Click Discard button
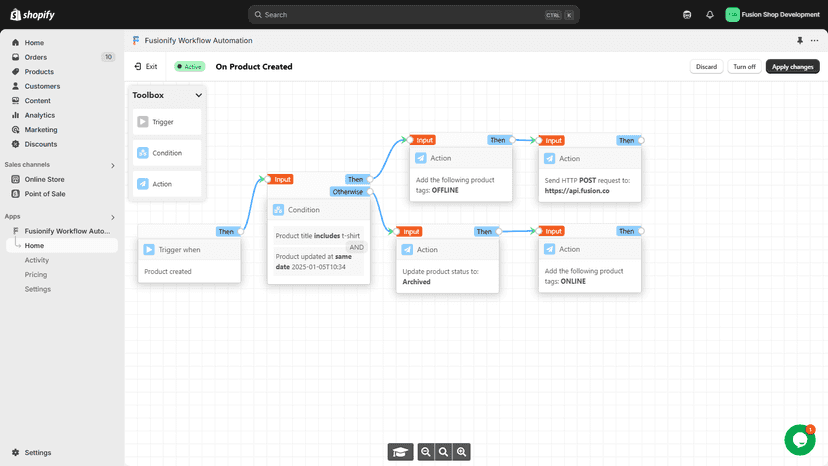This screenshot has width=828, height=466. (x=706, y=67)
